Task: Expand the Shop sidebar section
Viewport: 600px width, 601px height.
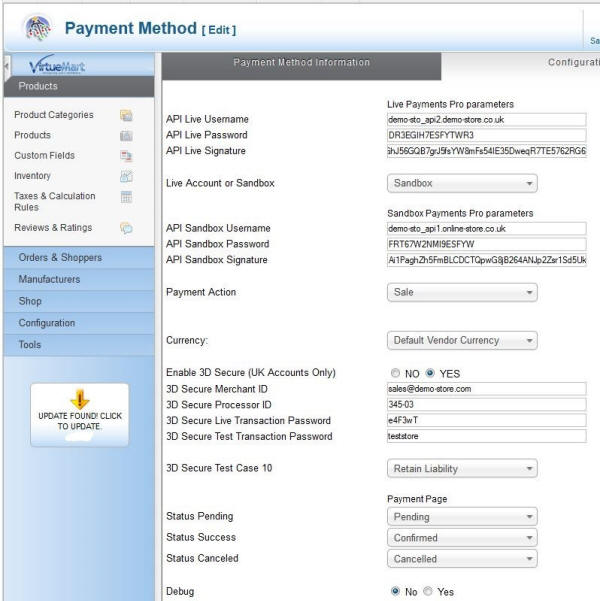Action: (x=79, y=301)
